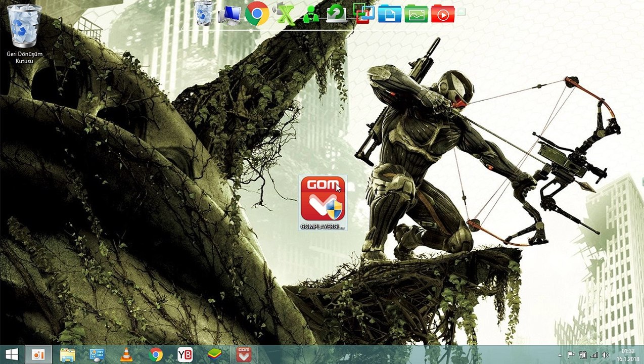
Task: Click the small pale square at dock end
Action: point(461,12)
